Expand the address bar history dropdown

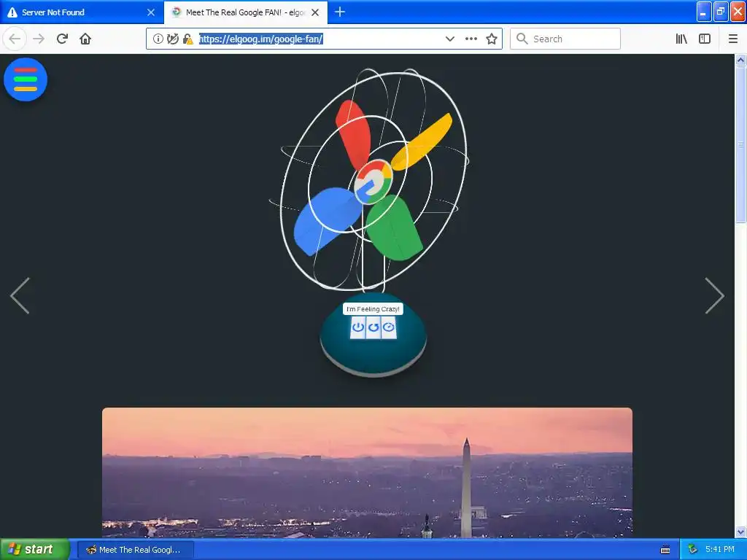point(449,39)
